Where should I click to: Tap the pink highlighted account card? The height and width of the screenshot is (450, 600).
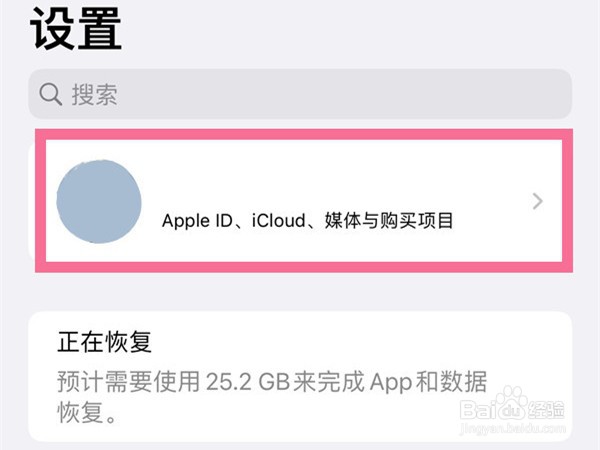pyautogui.click(x=304, y=201)
